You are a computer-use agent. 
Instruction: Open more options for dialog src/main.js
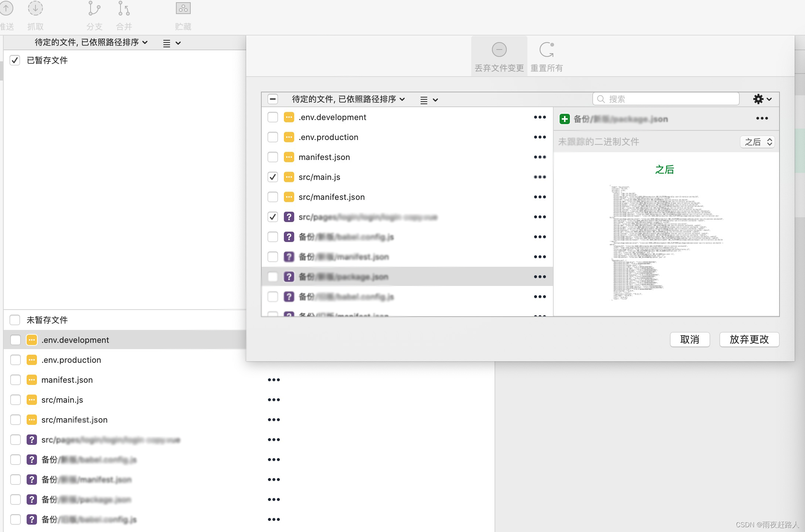540,177
